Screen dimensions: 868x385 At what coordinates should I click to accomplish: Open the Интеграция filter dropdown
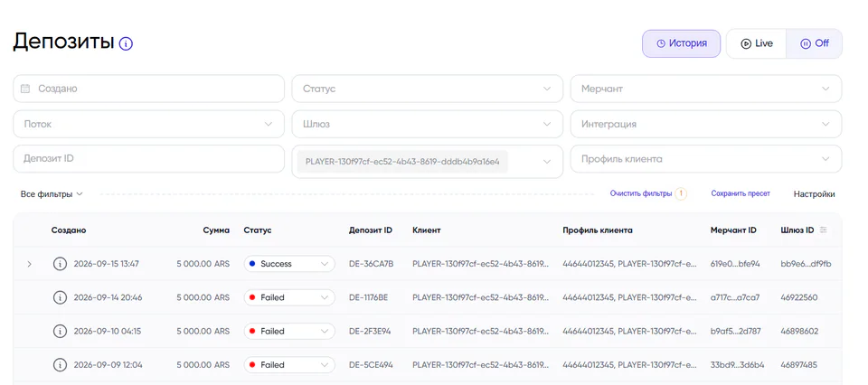[706, 124]
